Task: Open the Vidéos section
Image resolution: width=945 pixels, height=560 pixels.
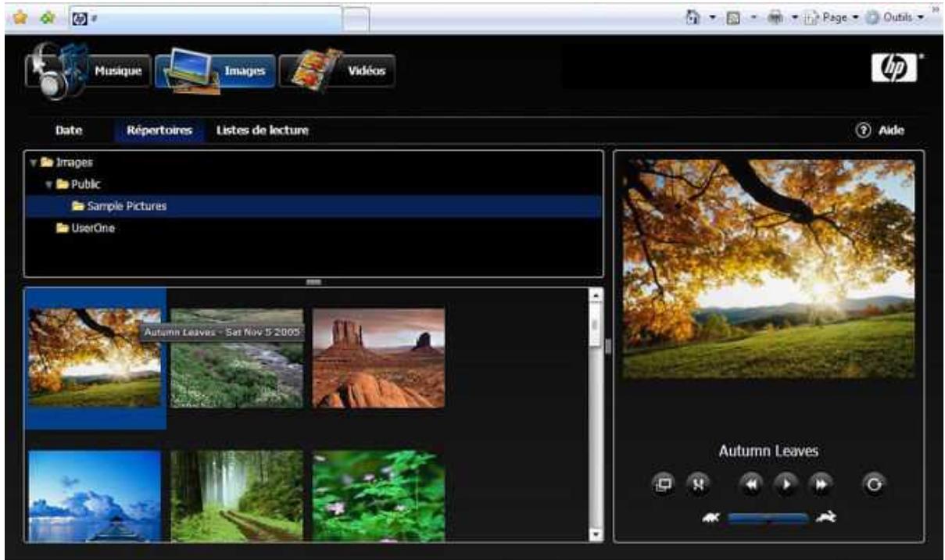Action: 338,72
